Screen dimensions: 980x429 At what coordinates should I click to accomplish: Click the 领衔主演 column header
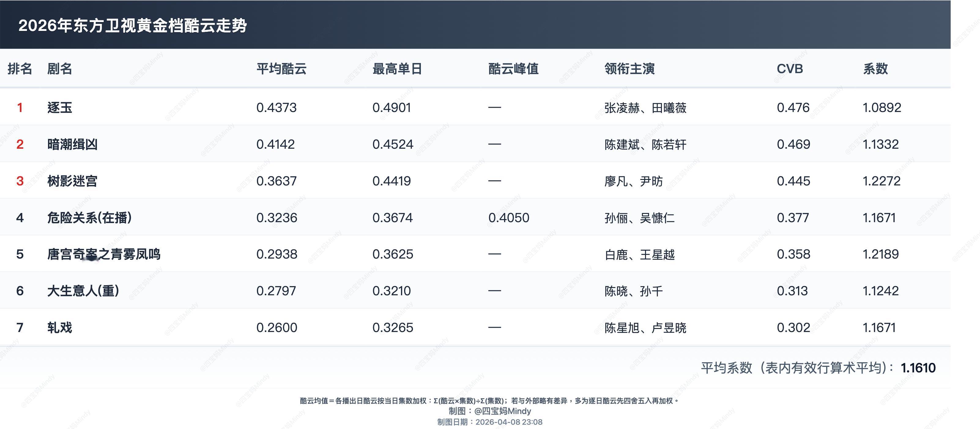629,69
